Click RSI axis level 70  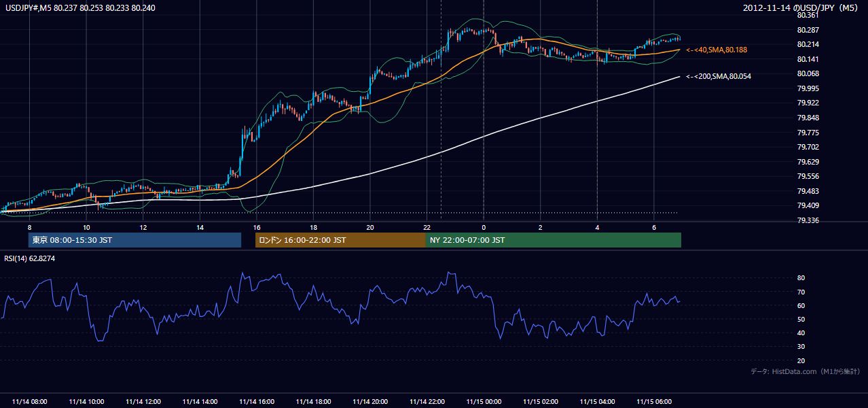point(801,292)
